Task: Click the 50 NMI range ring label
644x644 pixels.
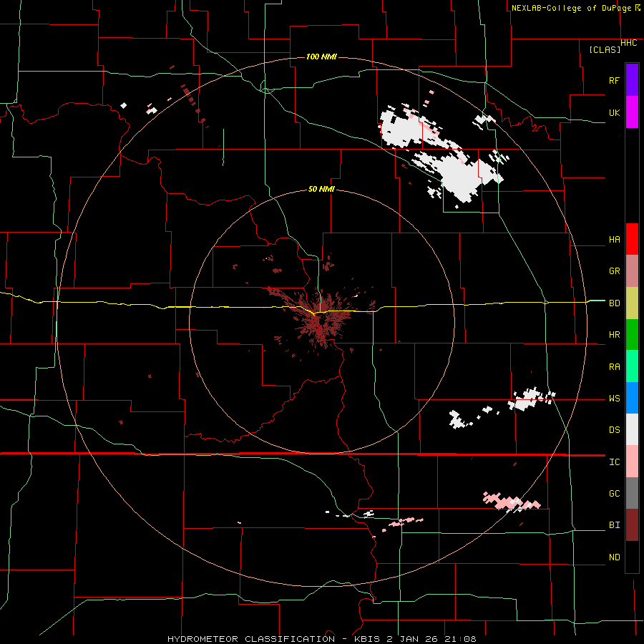Action: (321, 189)
